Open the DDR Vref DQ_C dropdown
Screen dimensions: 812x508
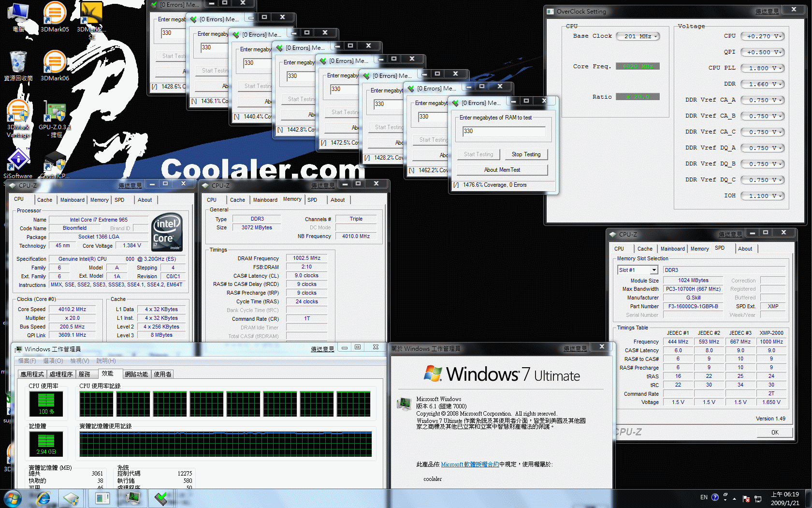point(763,180)
